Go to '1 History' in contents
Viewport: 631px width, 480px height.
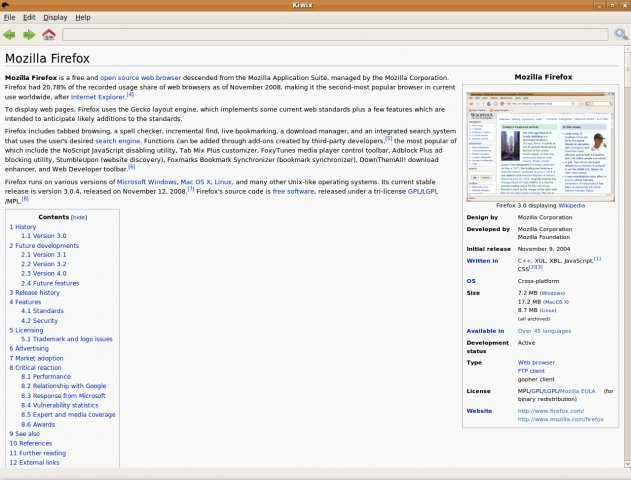tap(23, 227)
